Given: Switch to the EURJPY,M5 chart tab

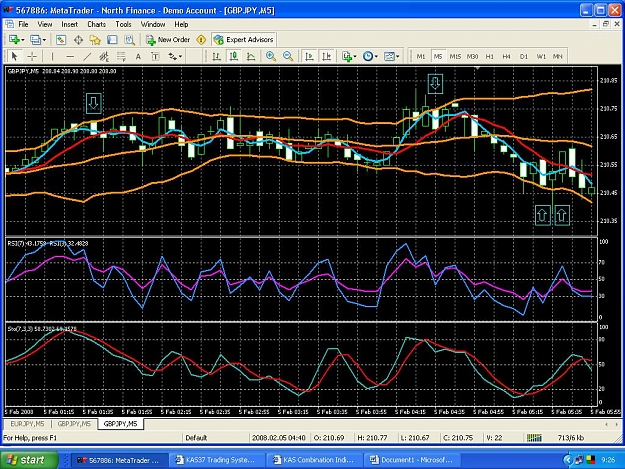Looking at the screenshot, I should tap(28, 424).
